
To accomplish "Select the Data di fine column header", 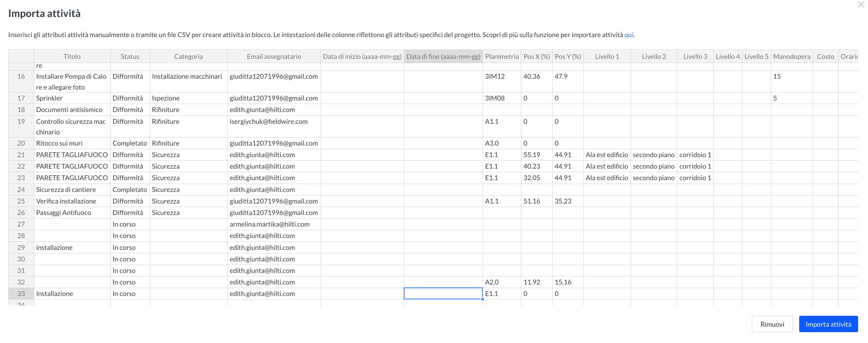I will 443,56.
